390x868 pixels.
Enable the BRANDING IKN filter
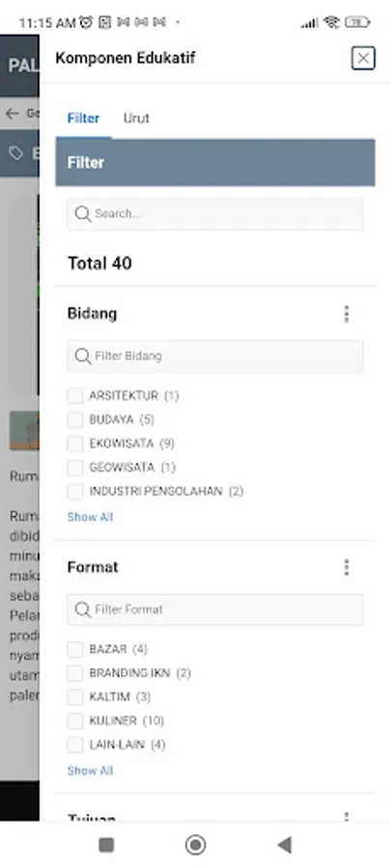75,673
